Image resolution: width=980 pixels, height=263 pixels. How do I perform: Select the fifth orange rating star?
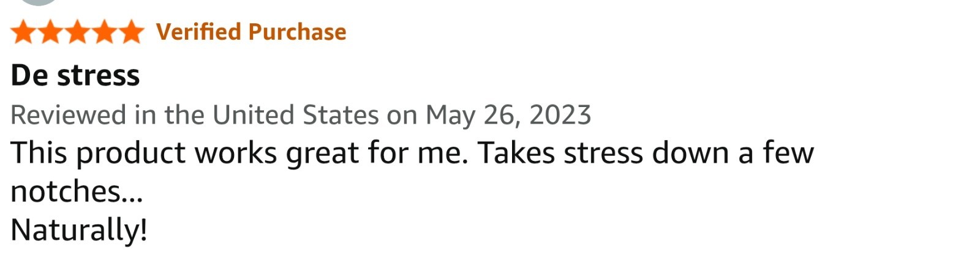131,32
